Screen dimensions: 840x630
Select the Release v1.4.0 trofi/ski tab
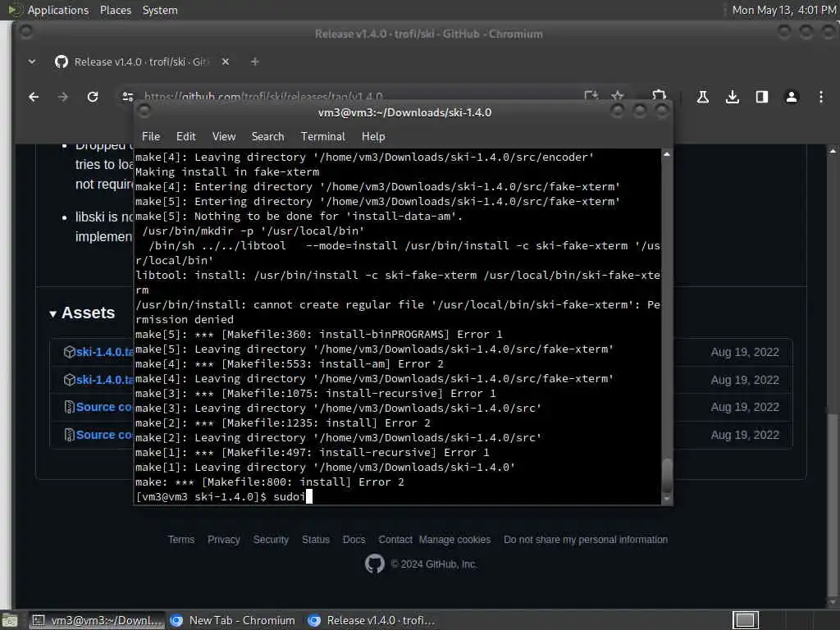pos(140,62)
